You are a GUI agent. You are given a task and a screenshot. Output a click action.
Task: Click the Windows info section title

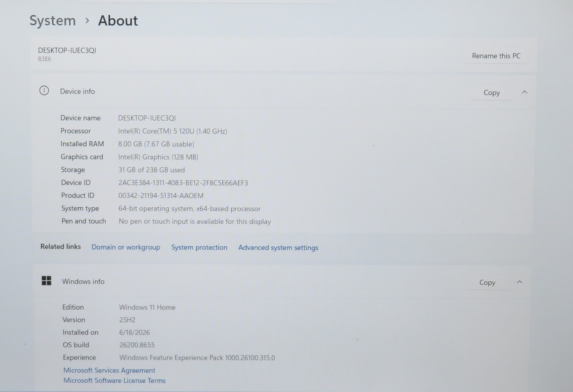pos(83,281)
